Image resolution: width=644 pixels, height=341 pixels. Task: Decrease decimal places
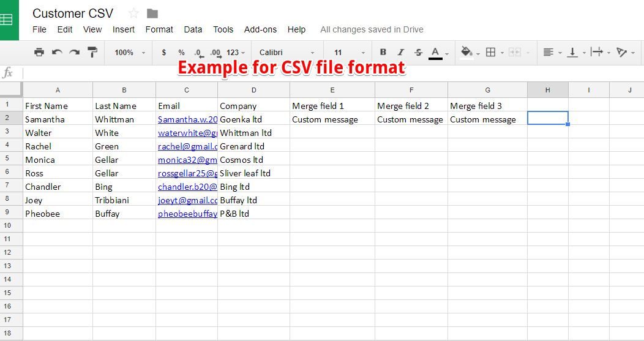[198, 53]
